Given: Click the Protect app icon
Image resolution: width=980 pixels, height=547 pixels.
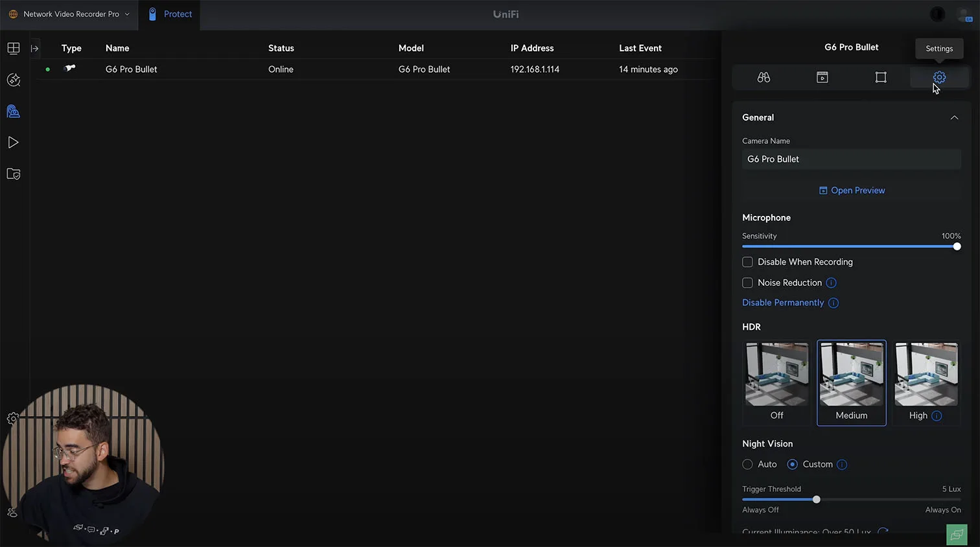Looking at the screenshot, I should tap(152, 14).
